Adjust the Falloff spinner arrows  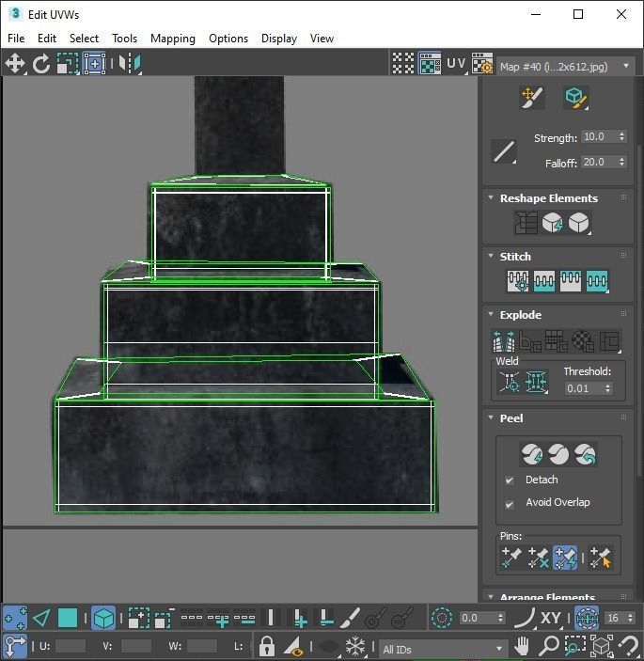[x=621, y=162]
